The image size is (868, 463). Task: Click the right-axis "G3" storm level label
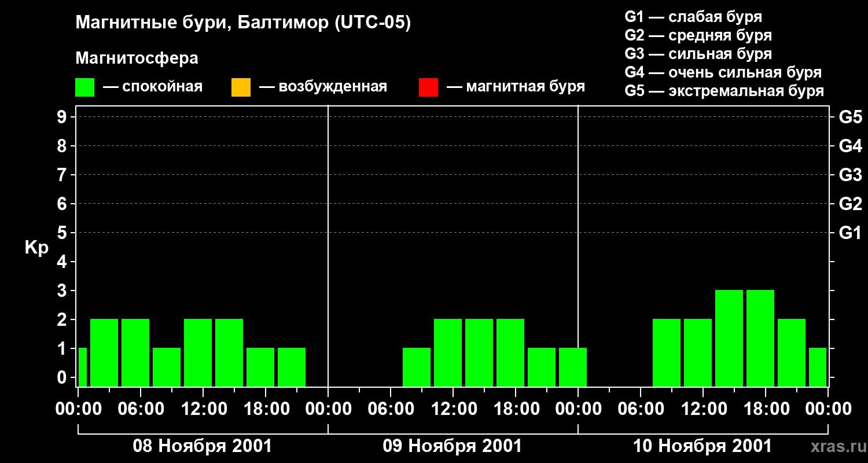[851, 175]
